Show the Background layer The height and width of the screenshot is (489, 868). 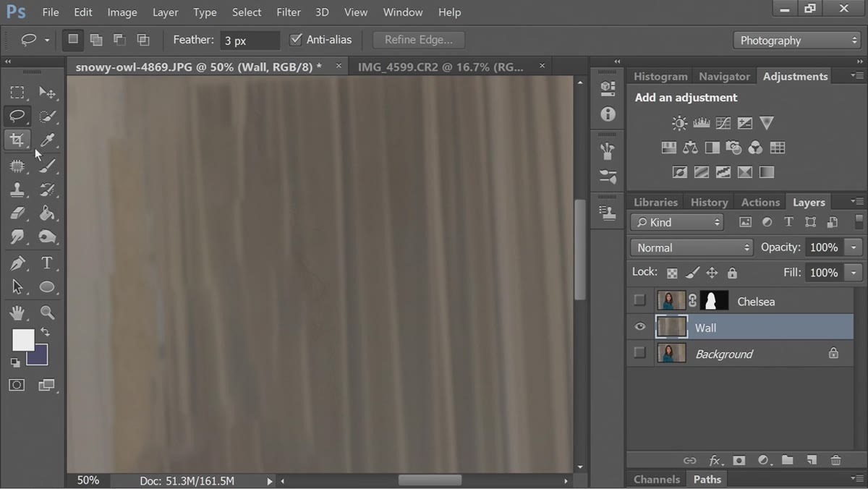639,353
